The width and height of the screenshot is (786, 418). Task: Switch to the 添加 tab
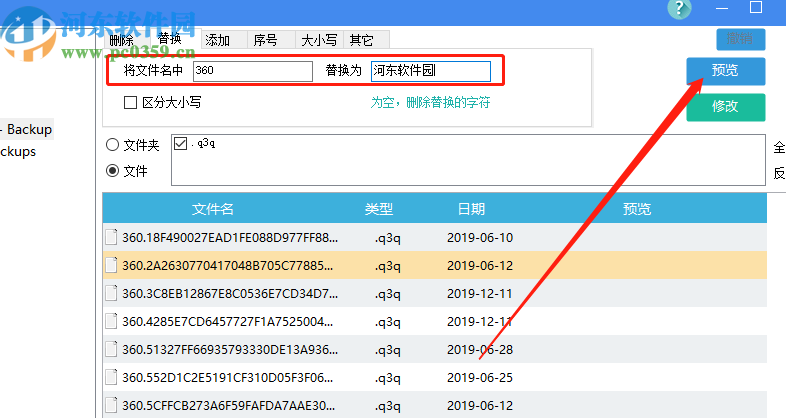[x=218, y=40]
